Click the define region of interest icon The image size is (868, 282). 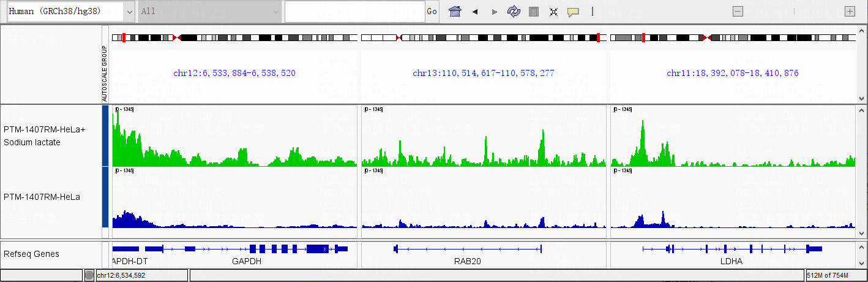pyautogui.click(x=534, y=12)
